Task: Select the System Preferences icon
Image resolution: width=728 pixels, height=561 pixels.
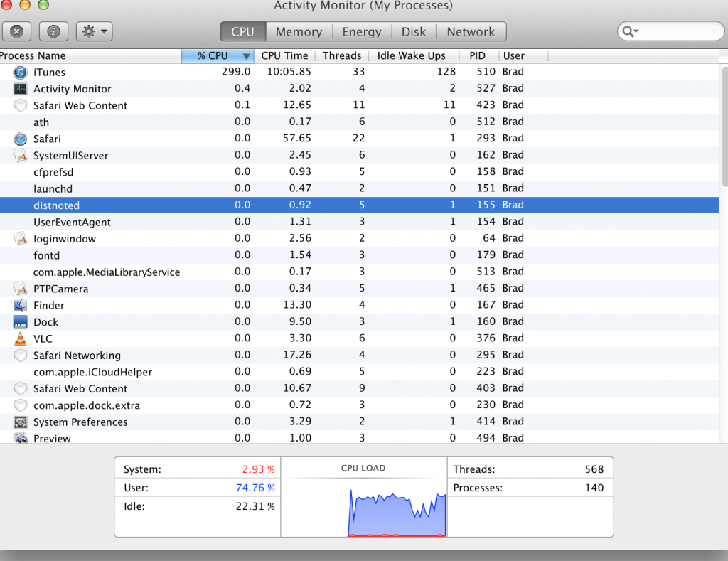Action: [x=21, y=422]
